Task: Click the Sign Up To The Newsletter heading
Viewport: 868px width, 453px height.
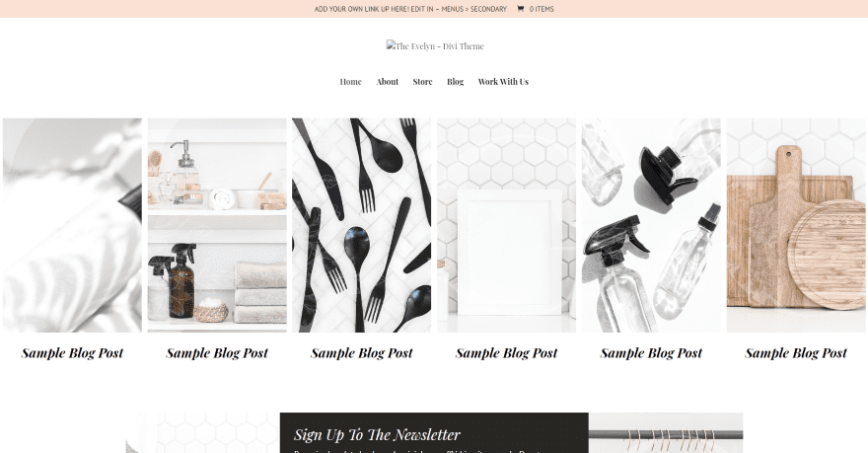Action: [377, 434]
